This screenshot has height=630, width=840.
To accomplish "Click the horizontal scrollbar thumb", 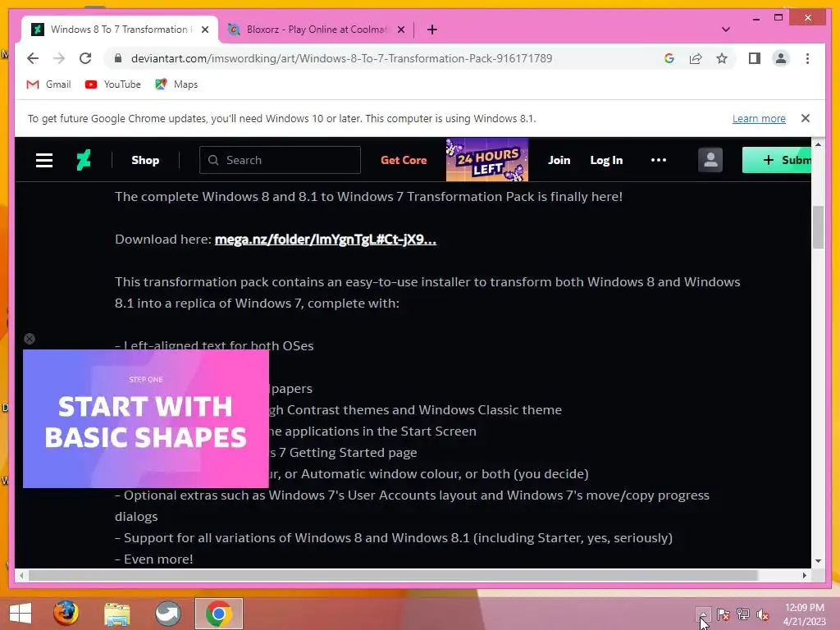I will [393, 575].
